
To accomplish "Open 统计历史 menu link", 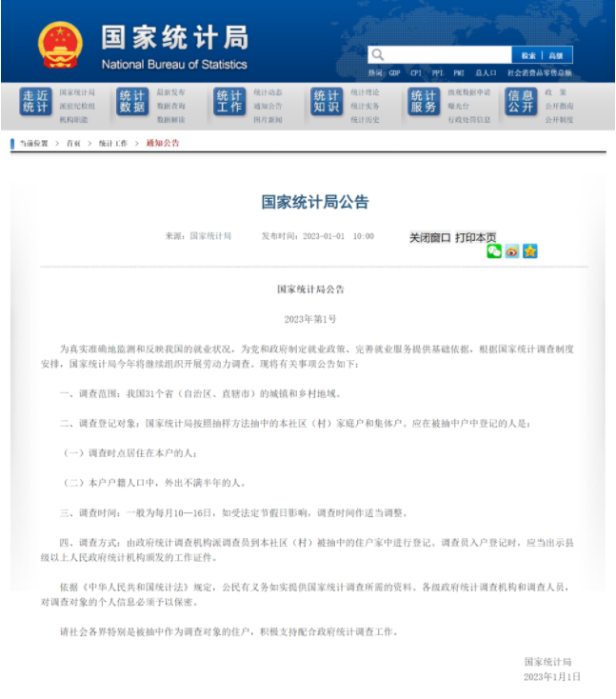I will (x=365, y=120).
